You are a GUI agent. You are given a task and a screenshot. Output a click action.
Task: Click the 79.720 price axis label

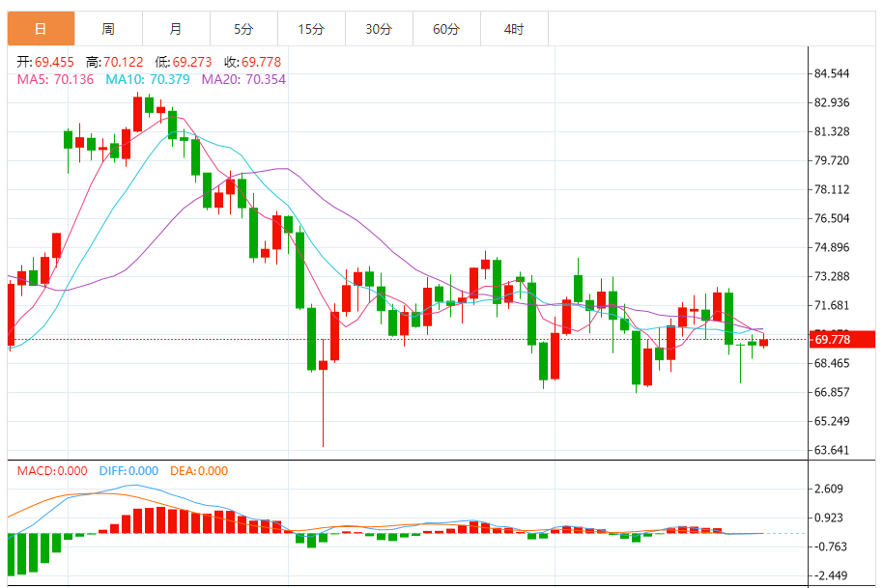[832, 160]
